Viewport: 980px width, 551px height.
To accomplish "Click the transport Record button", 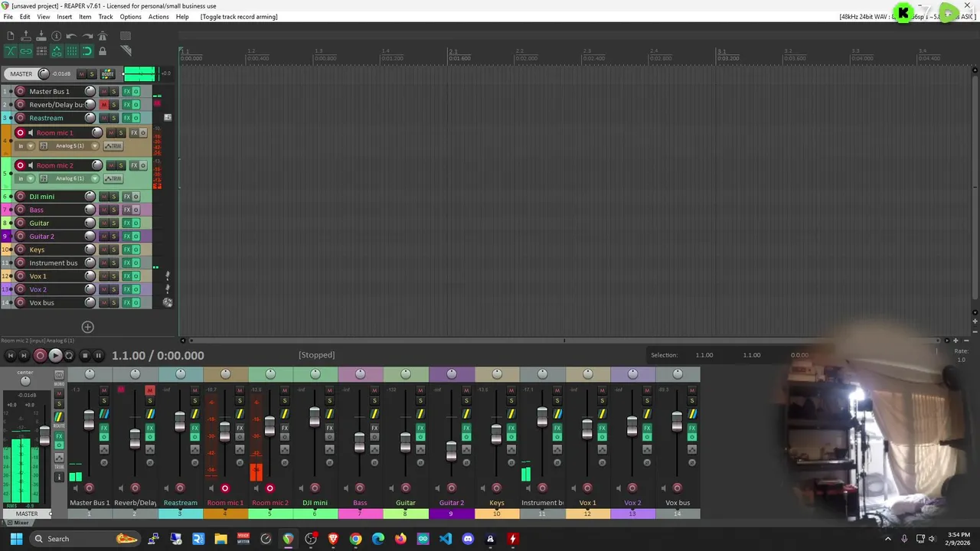I will pyautogui.click(x=41, y=356).
